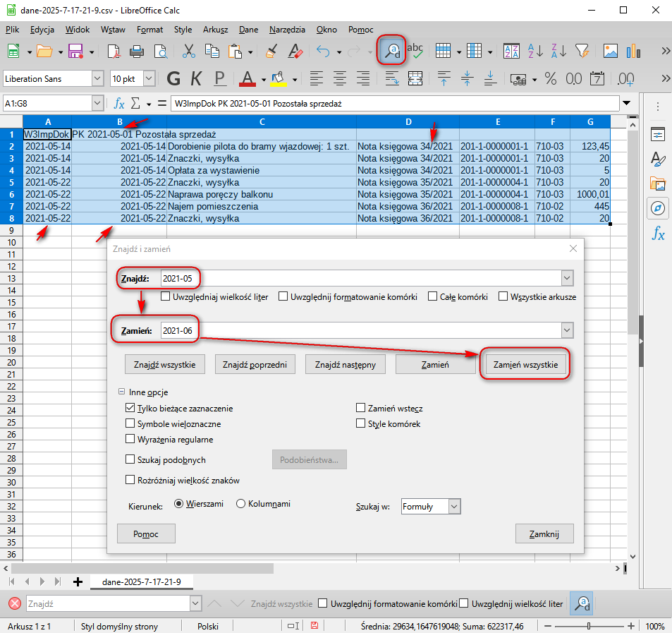Uncheck Tylko bieżące zaznaczenie
Image resolution: width=672 pixels, height=633 pixels.
pyautogui.click(x=130, y=408)
